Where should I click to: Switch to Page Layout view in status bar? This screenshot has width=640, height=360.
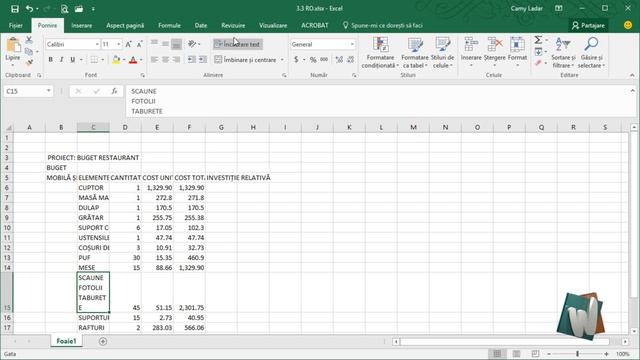click(x=516, y=354)
